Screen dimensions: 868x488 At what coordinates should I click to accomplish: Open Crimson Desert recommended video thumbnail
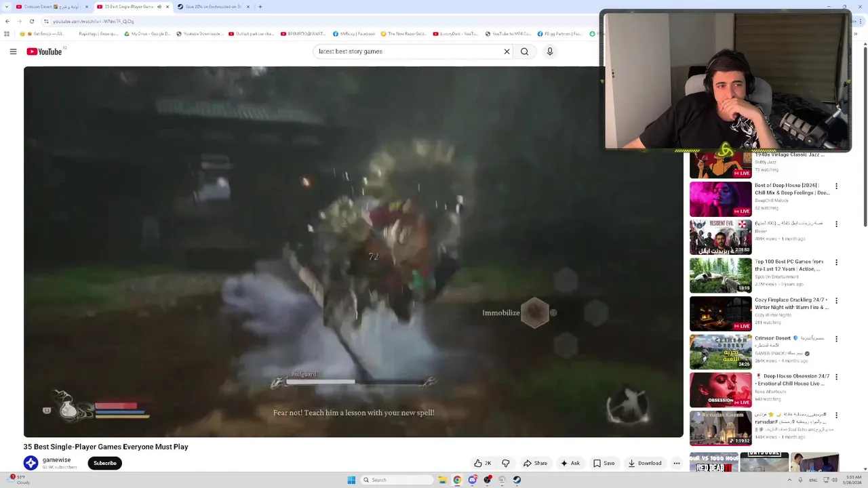pos(720,351)
